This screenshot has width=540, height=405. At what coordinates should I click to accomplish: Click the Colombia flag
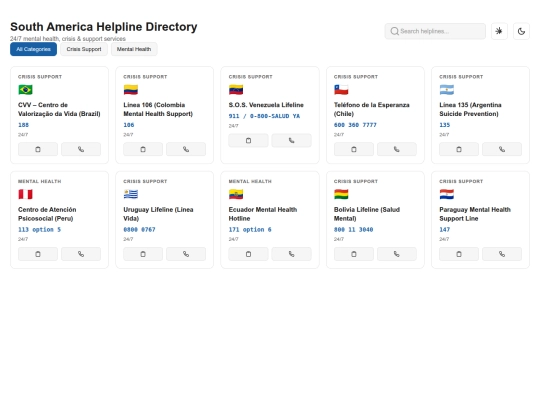tap(131, 90)
